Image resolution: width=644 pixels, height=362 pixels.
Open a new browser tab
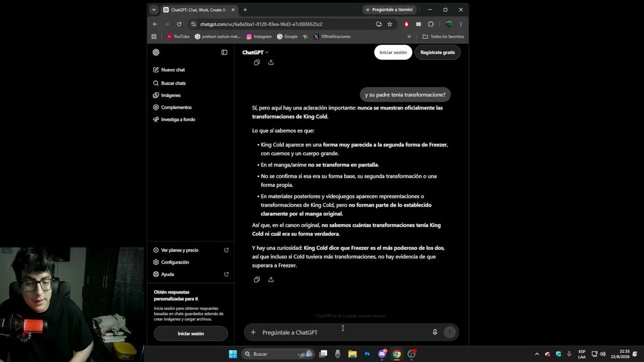[x=245, y=10]
